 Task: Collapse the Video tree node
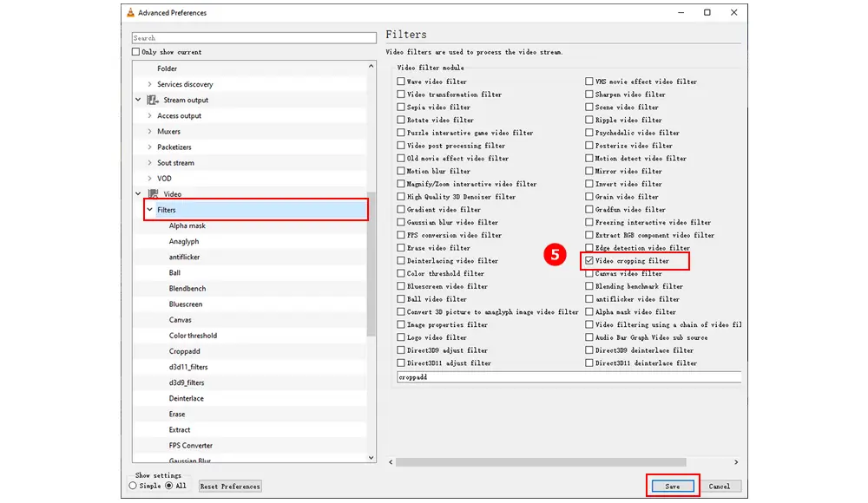(x=138, y=193)
